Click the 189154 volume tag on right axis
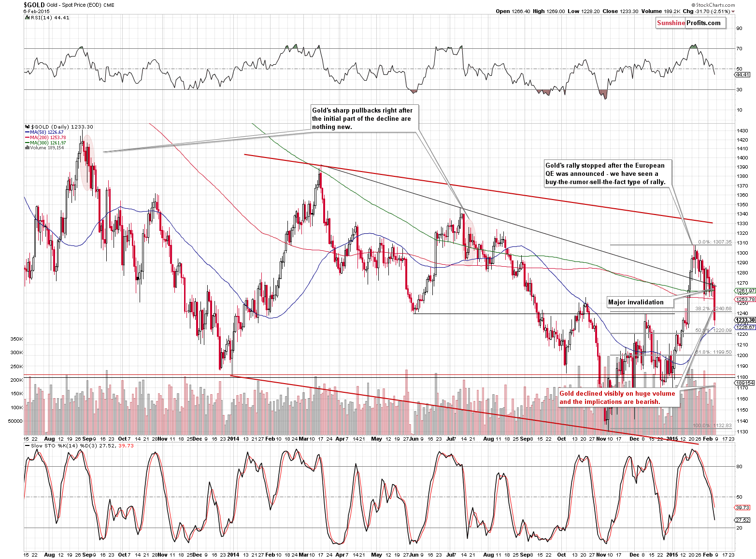 (744, 383)
